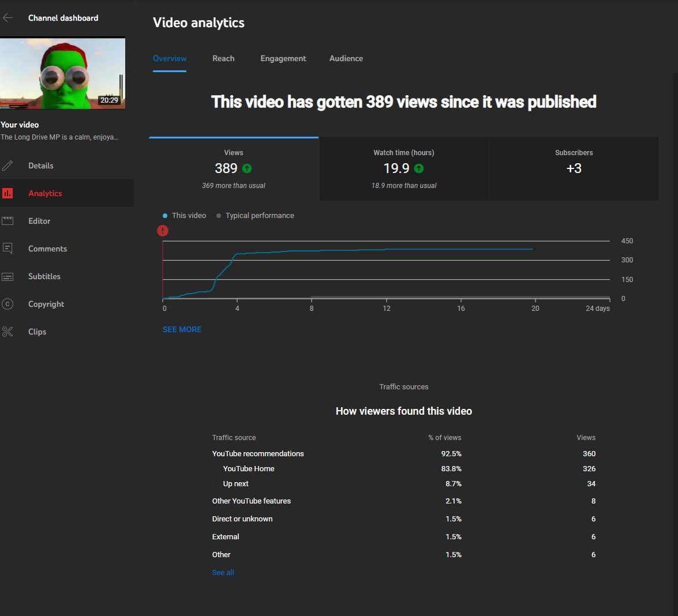Click the 326 views value
The height and width of the screenshot is (616, 678).
589,468
